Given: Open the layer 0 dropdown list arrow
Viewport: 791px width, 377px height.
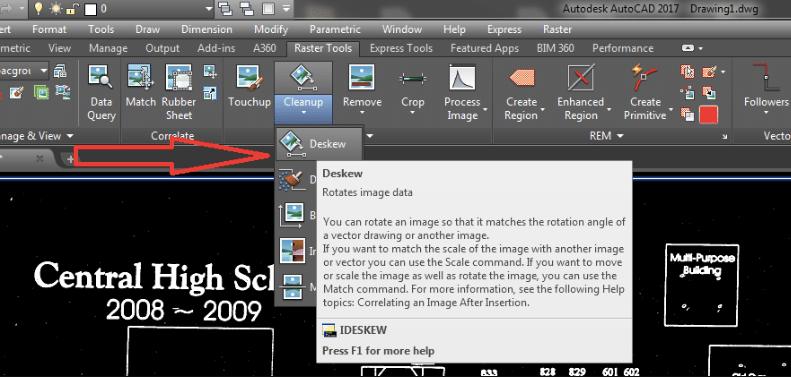Looking at the screenshot, I should (x=210, y=9).
